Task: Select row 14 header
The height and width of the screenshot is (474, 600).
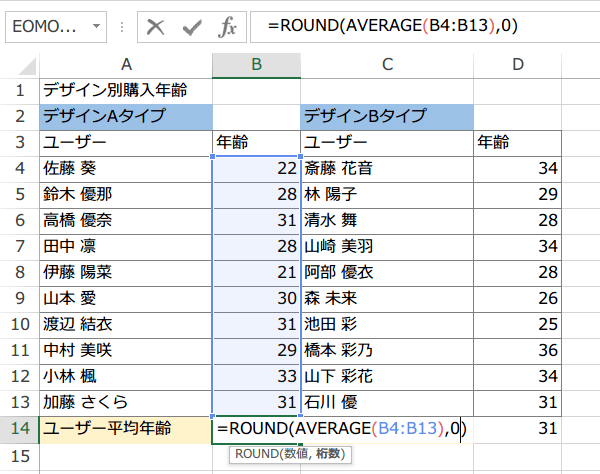Action: coord(20,428)
